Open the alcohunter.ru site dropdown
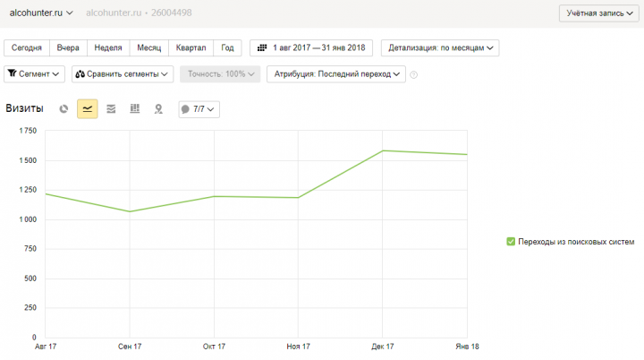This screenshot has width=644, height=360. click(41, 13)
